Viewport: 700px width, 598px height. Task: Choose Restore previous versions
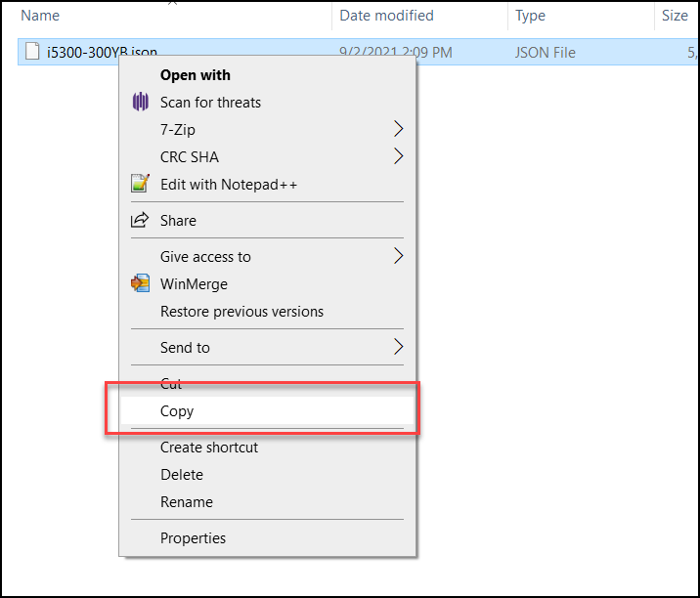point(241,312)
